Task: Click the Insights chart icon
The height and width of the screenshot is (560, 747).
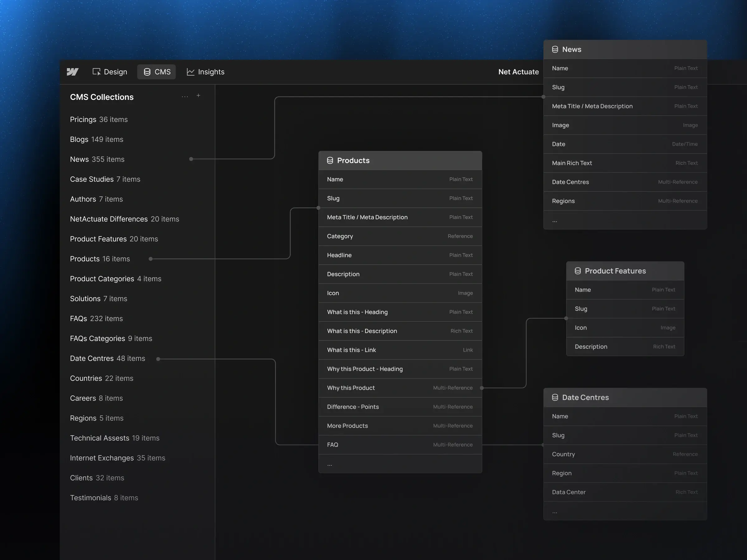Action: (190, 72)
